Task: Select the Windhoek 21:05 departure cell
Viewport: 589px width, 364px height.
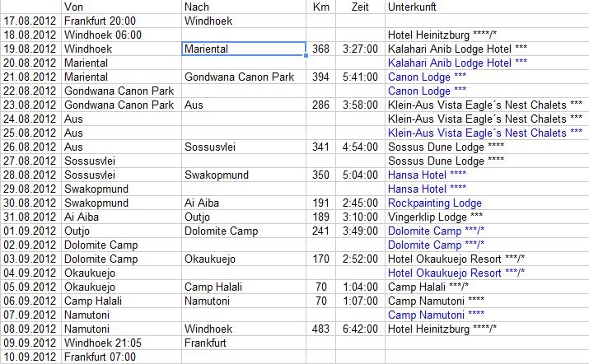Action: [x=121, y=343]
